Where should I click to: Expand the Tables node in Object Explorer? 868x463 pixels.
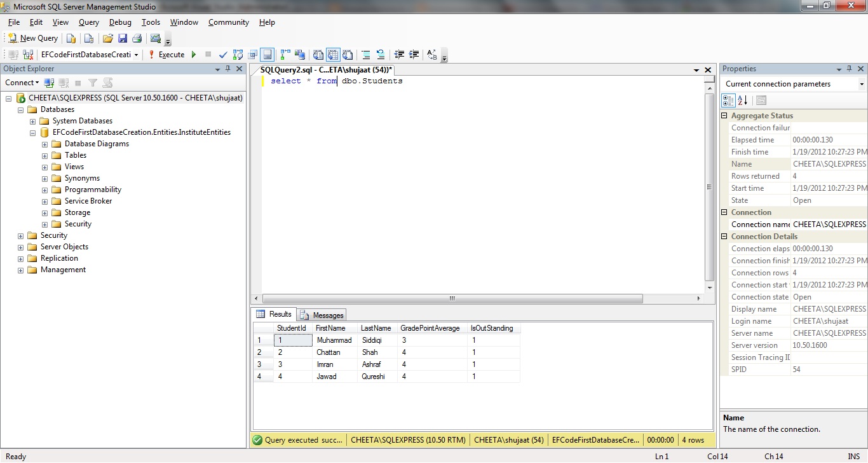click(44, 155)
